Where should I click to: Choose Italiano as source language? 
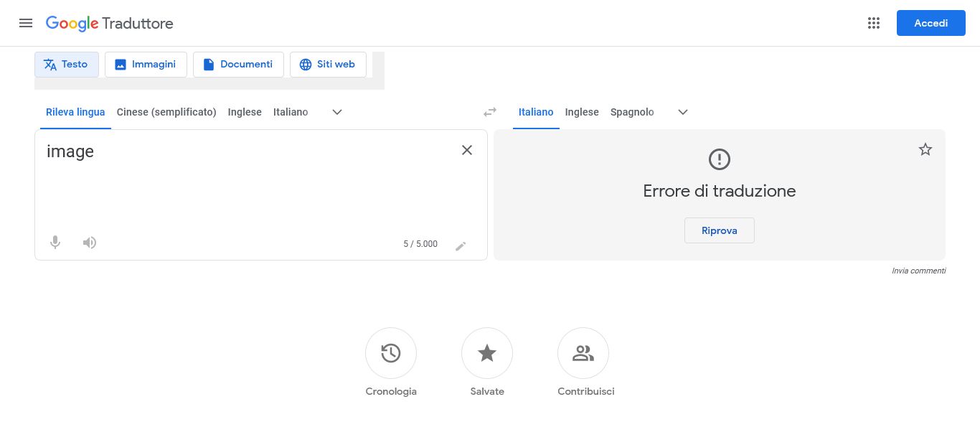pyautogui.click(x=291, y=112)
